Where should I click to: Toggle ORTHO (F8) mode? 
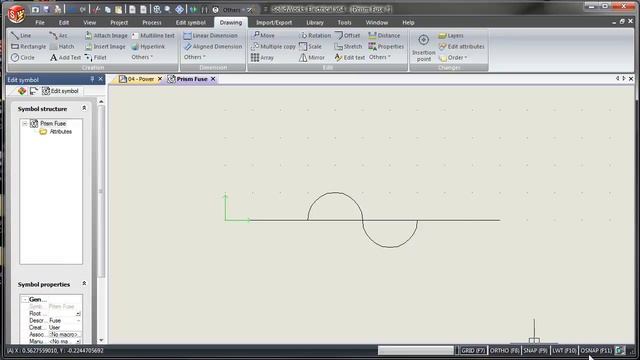coord(504,351)
